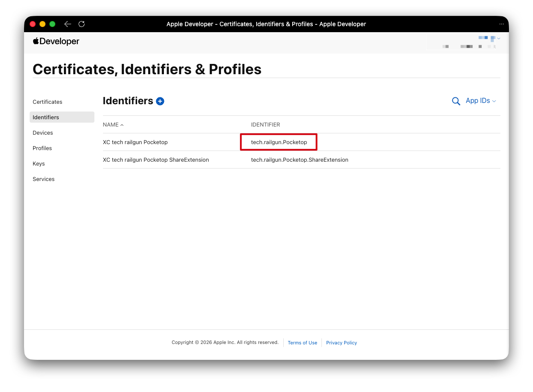Screen dimensions: 533x392
Task: Go to Devices in the sidebar
Action: pyautogui.click(x=43, y=133)
